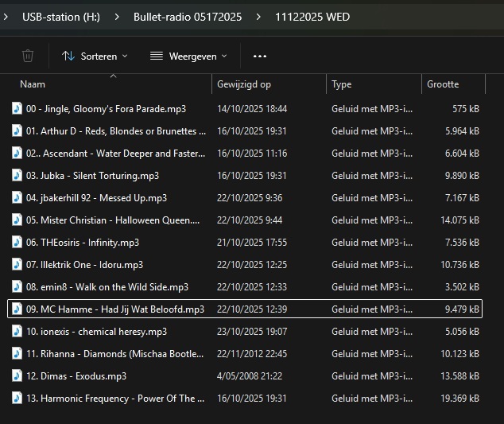Click MP3 icon of 07. Illektrik One file
Screen dimensions: 504x424
point(17,264)
